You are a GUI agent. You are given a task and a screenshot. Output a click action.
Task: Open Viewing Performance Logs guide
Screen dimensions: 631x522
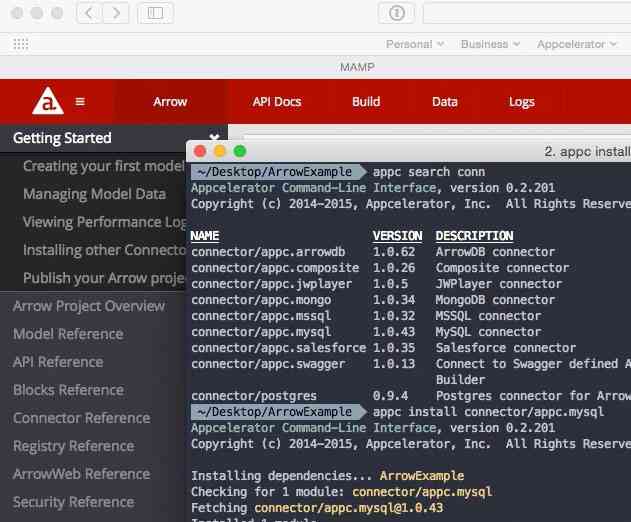coord(104,222)
